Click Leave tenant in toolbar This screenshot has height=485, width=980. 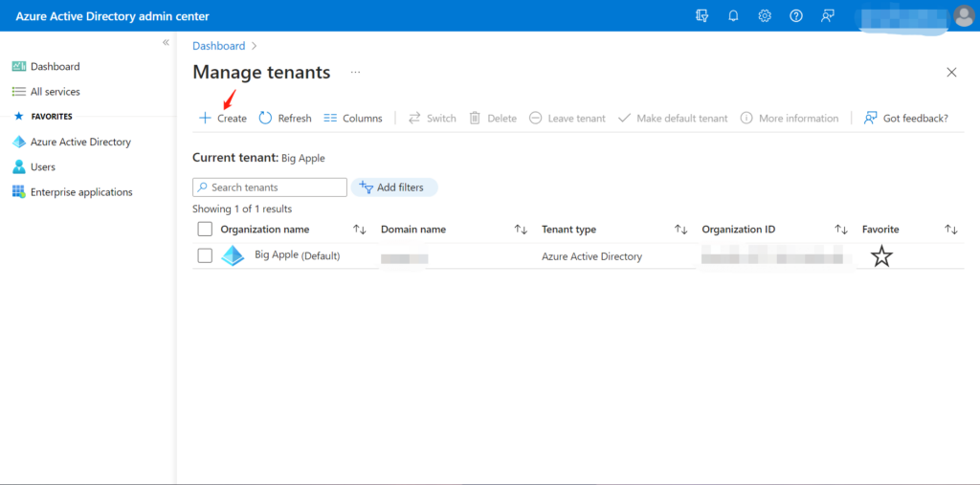(568, 118)
